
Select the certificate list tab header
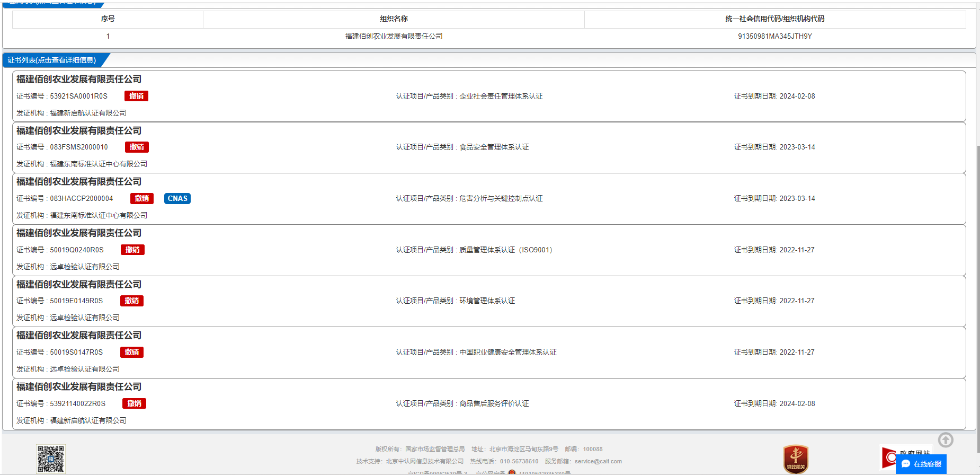coord(52,60)
